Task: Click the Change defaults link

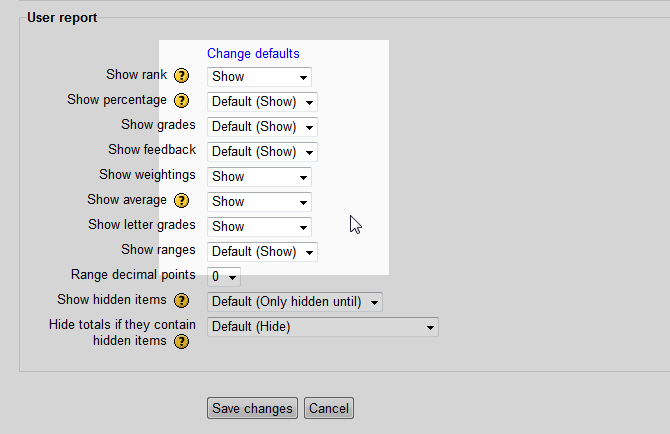Action: click(253, 54)
